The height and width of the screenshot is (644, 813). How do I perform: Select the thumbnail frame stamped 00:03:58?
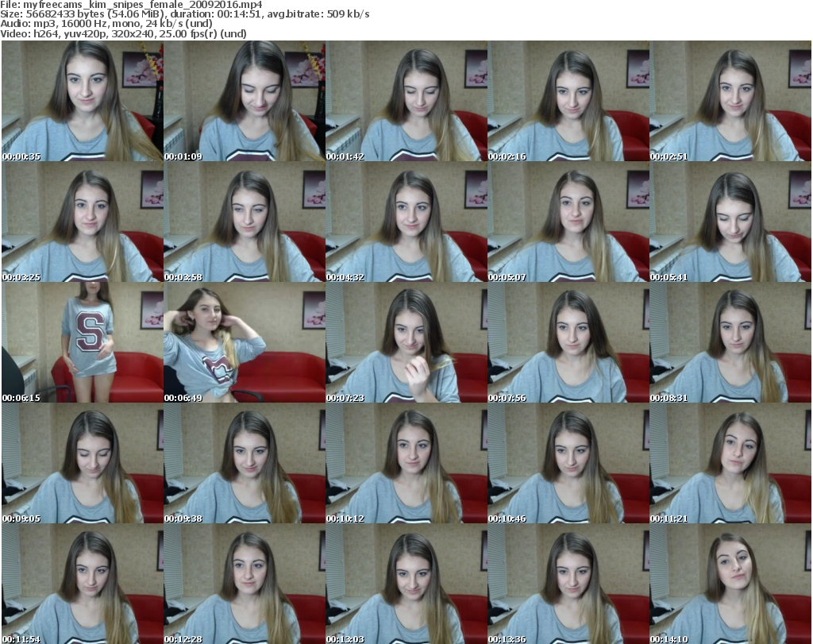[x=245, y=222]
